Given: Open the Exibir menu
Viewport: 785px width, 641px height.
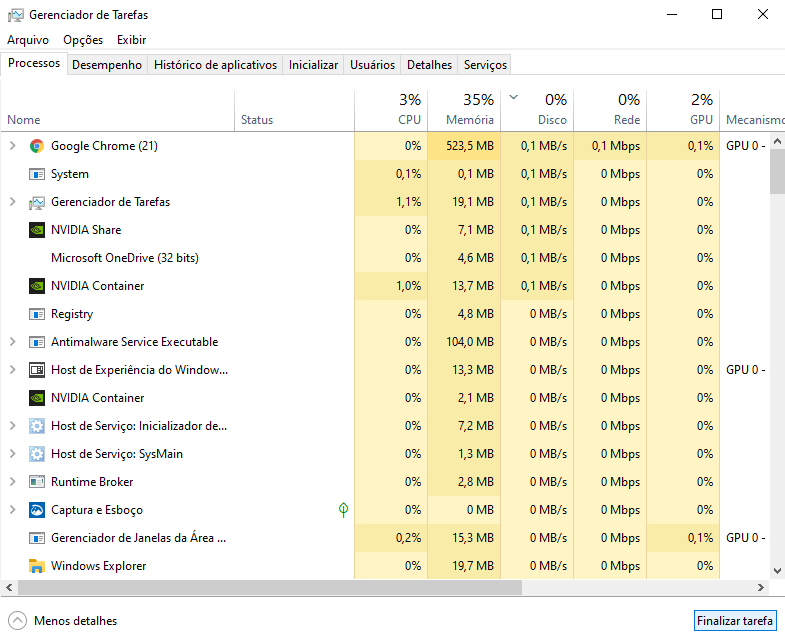Looking at the screenshot, I should click(132, 40).
